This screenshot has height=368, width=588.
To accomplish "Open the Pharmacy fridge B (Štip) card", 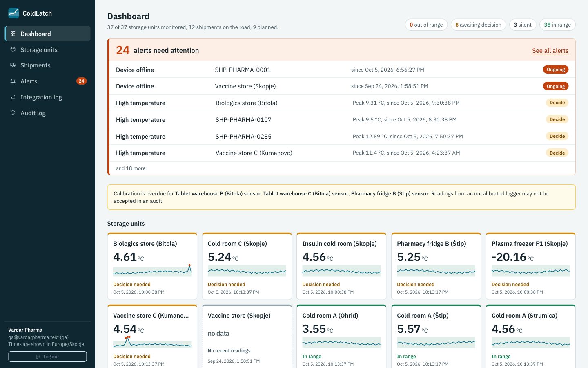I will [436, 266].
